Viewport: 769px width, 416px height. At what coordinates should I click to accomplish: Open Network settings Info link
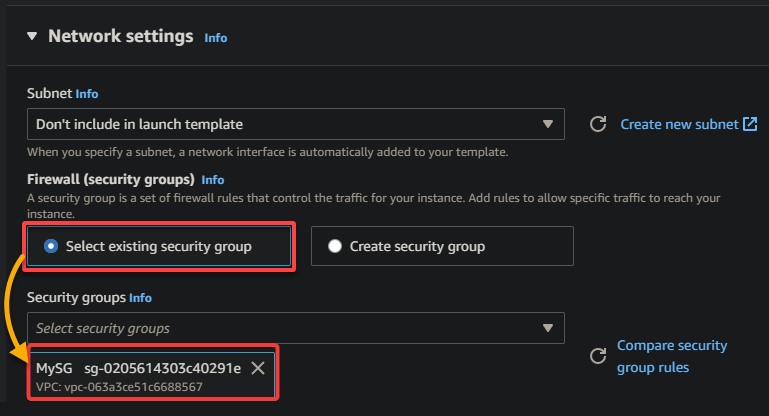[216, 38]
